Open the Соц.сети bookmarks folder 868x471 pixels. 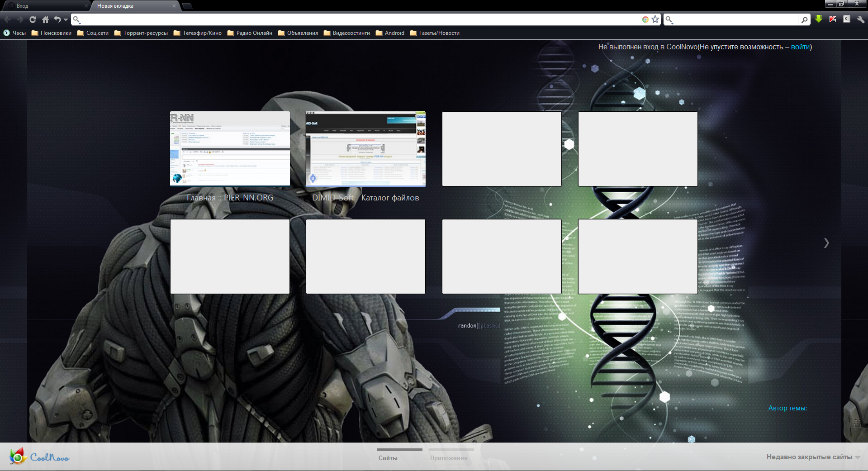pyautogui.click(x=93, y=33)
